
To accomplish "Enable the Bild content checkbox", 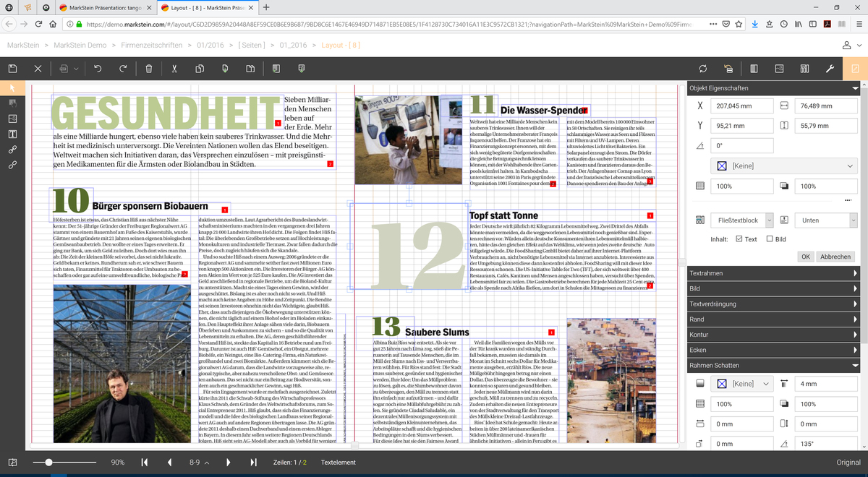I will tap(770, 239).
